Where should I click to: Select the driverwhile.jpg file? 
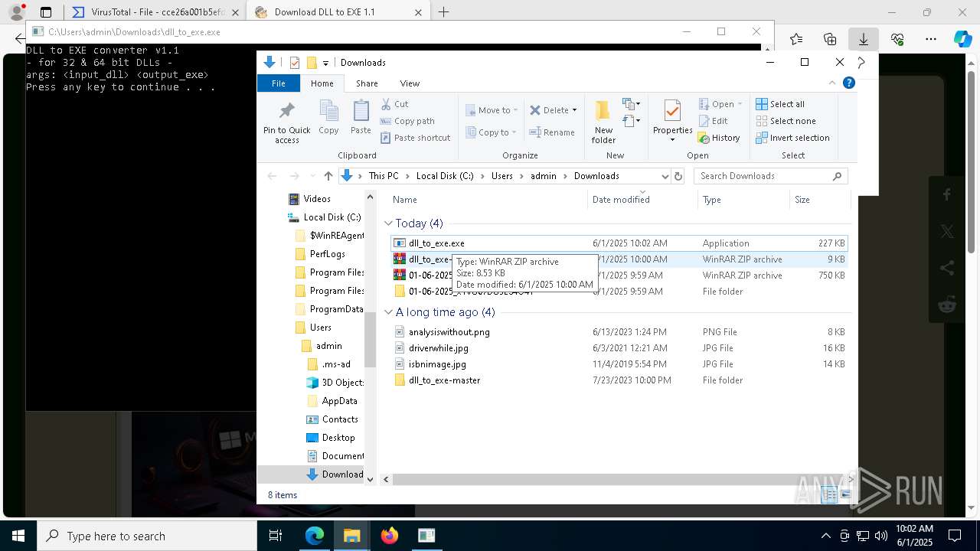[619, 348]
